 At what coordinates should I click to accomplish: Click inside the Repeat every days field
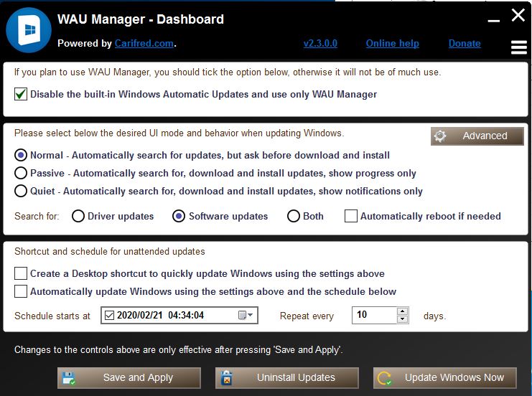373,315
